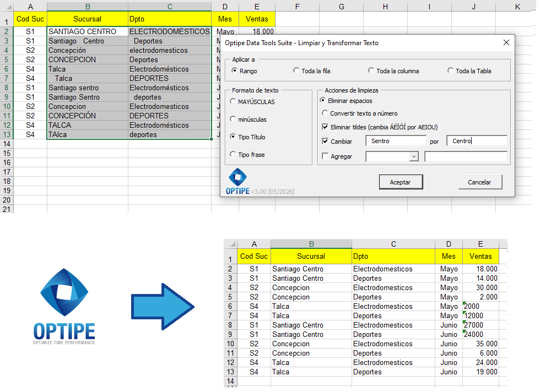Click Santiago Centro in row 8 of the bottom sheet
This screenshot has width=540, height=392.
pyautogui.click(x=311, y=325)
